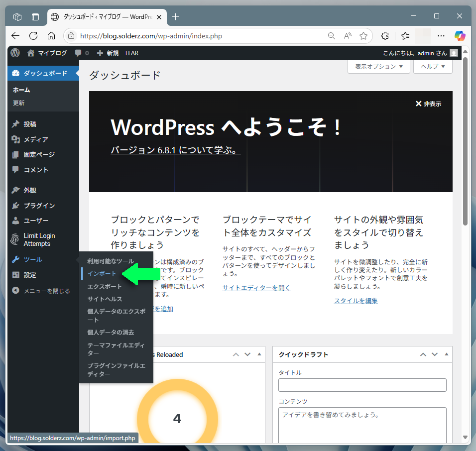Open the Copilot icon in browser toolbar
Image resolution: width=476 pixels, height=451 pixels.
pos(460,36)
